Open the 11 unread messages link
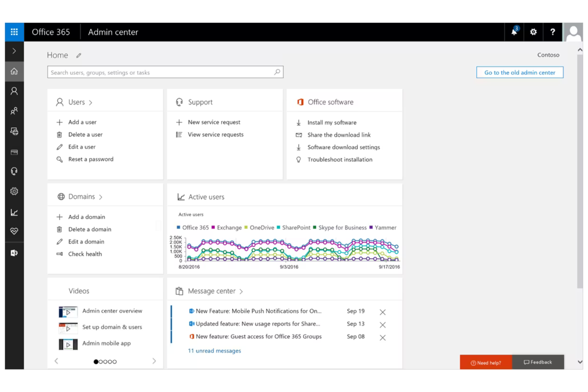 pyautogui.click(x=215, y=351)
